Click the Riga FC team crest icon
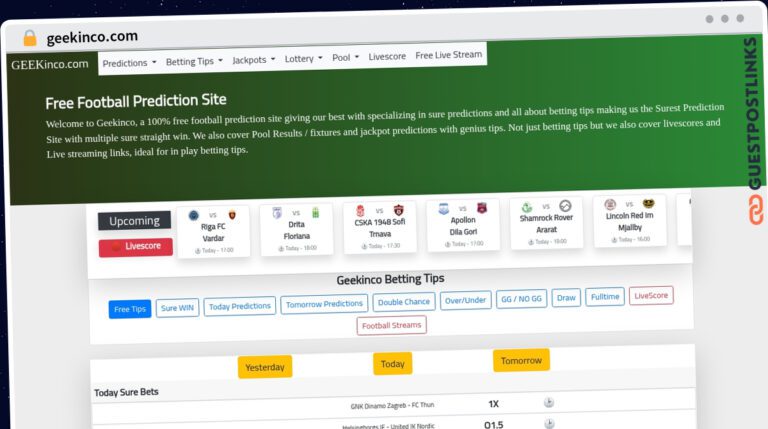This screenshot has width=768, height=429. click(193, 215)
